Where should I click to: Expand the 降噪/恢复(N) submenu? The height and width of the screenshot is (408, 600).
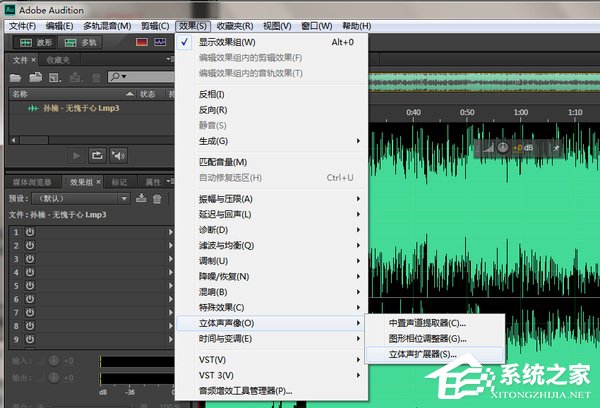271,276
